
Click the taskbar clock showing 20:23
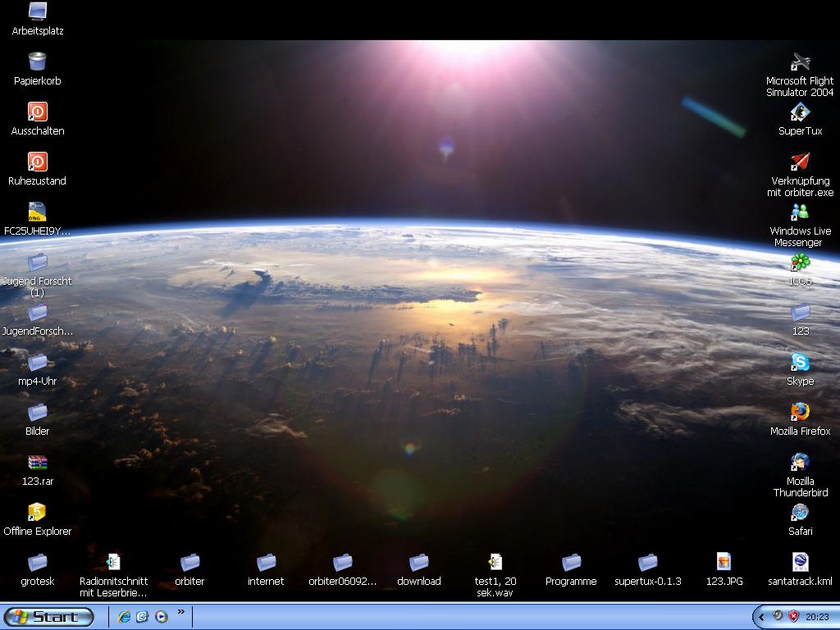(817, 617)
